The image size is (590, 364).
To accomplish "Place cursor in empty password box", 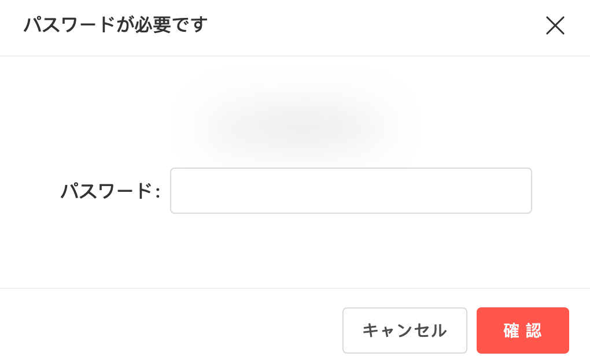I will point(351,191).
